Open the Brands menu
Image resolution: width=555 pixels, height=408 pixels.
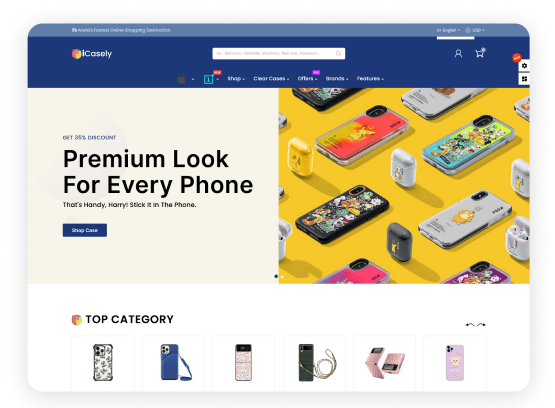(x=337, y=79)
